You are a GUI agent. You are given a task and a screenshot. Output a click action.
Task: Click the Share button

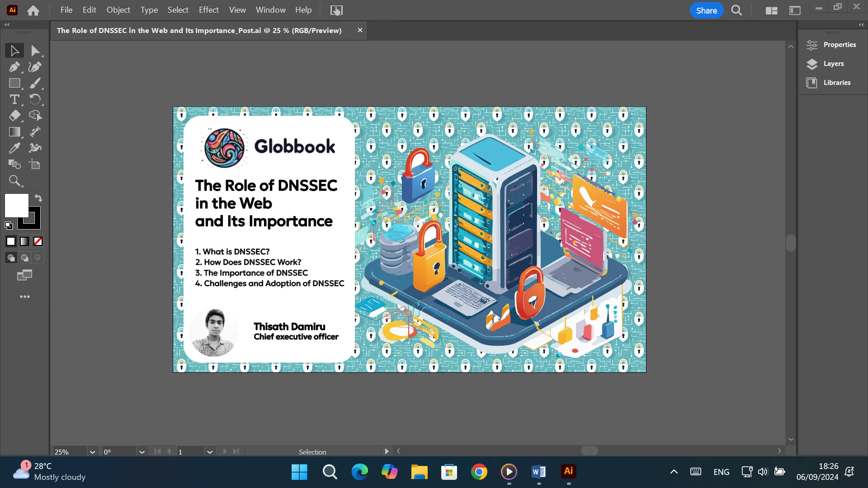706,10
